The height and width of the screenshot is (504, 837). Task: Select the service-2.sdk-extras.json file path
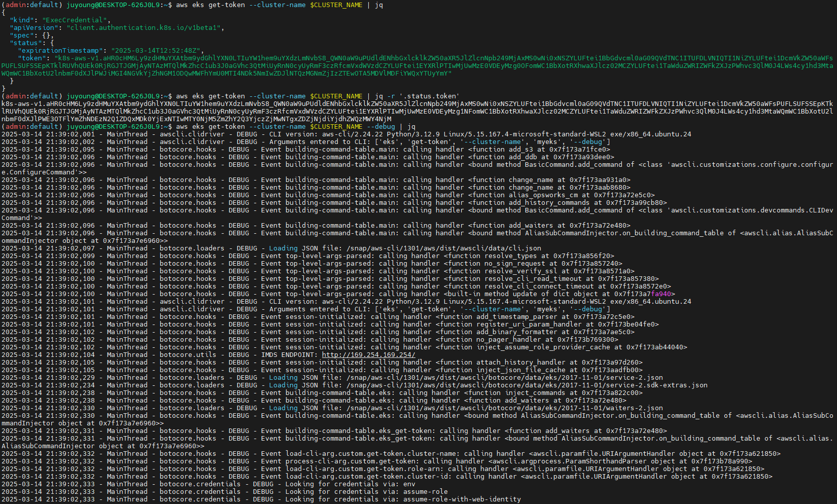[x=527, y=385]
